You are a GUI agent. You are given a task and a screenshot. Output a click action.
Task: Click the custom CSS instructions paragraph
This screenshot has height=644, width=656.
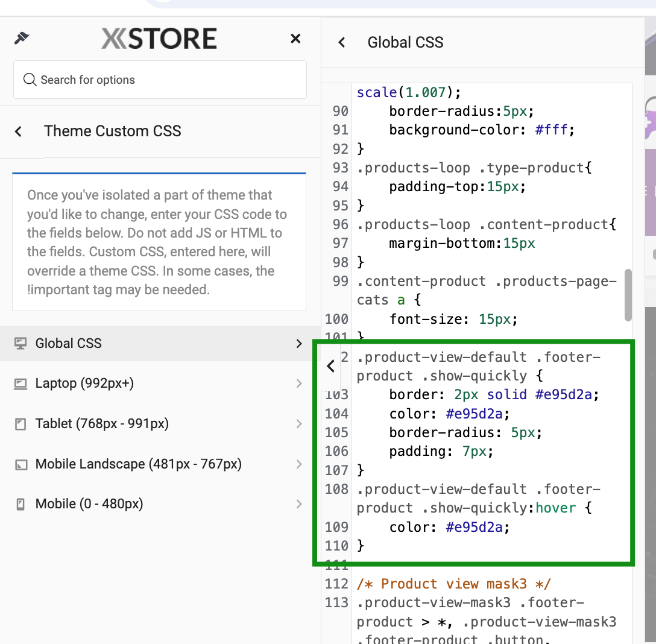(x=157, y=242)
